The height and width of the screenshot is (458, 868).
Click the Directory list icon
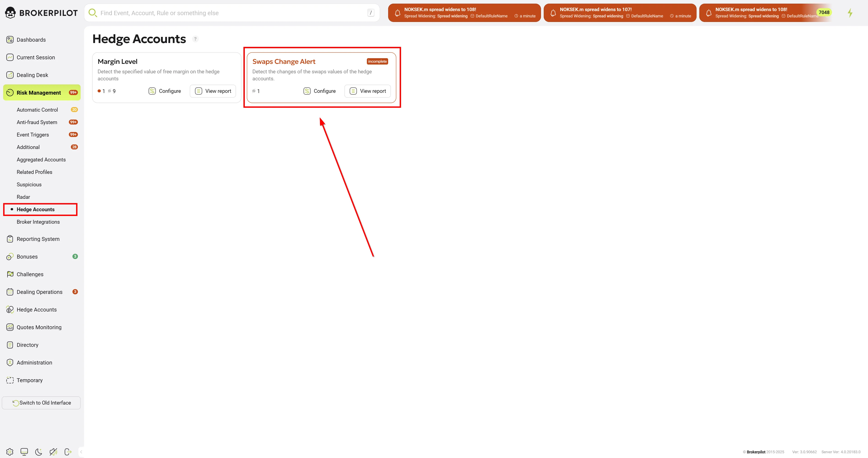coord(10,345)
